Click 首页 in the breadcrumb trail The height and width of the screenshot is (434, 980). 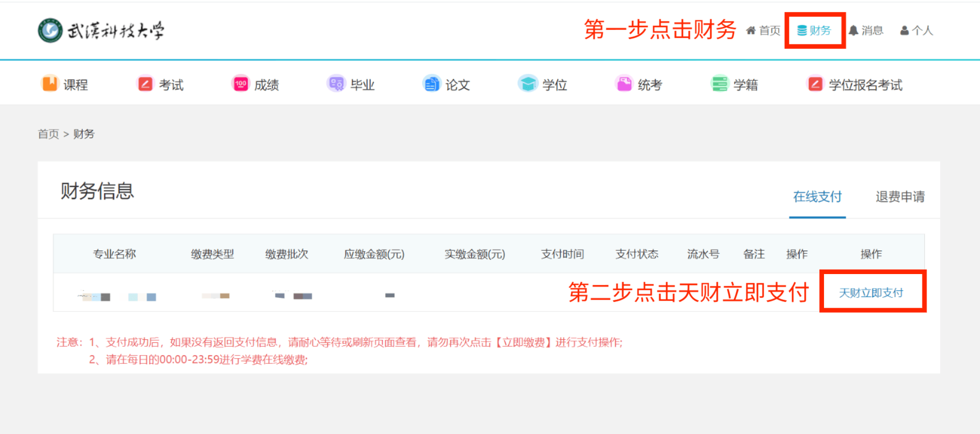click(48, 134)
